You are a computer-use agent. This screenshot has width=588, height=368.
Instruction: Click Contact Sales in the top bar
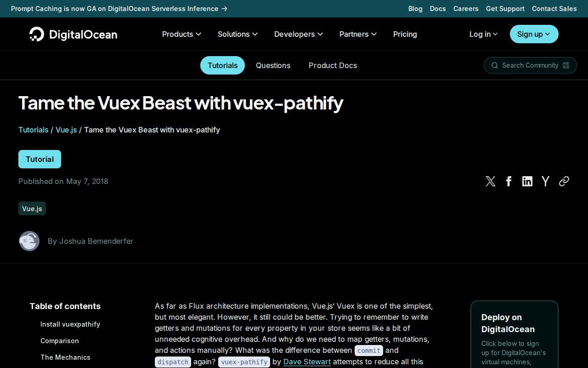(x=554, y=9)
